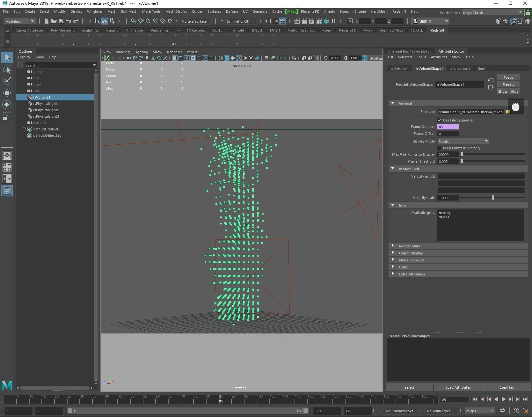Open the Render Settings window
The width and height of the screenshot is (532, 417).
tap(319, 21)
